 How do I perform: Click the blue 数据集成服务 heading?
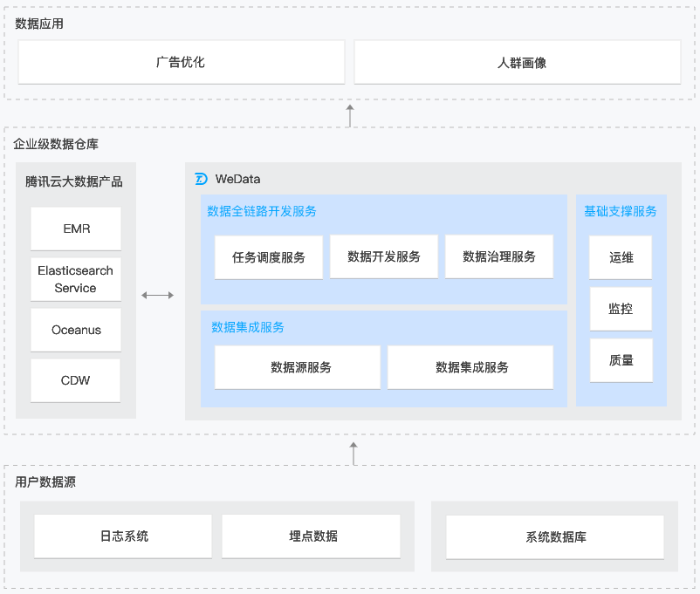pos(248,327)
